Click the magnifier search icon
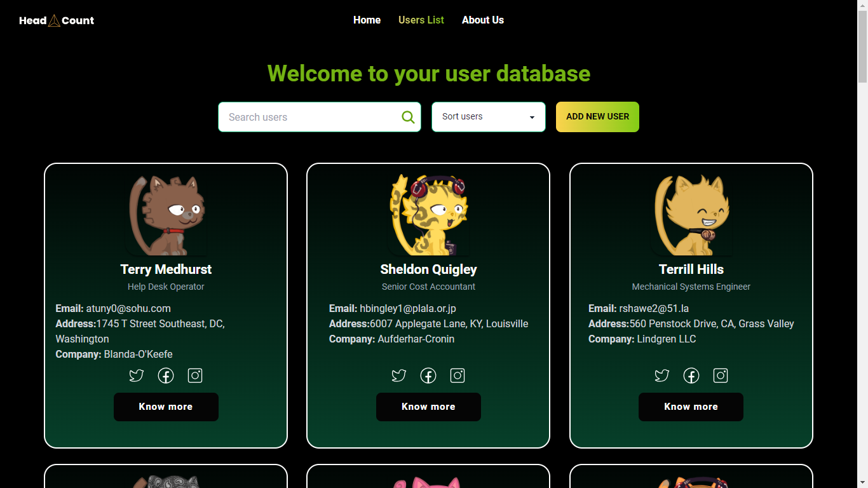Image resolution: width=868 pixels, height=488 pixels. [408, 117]
